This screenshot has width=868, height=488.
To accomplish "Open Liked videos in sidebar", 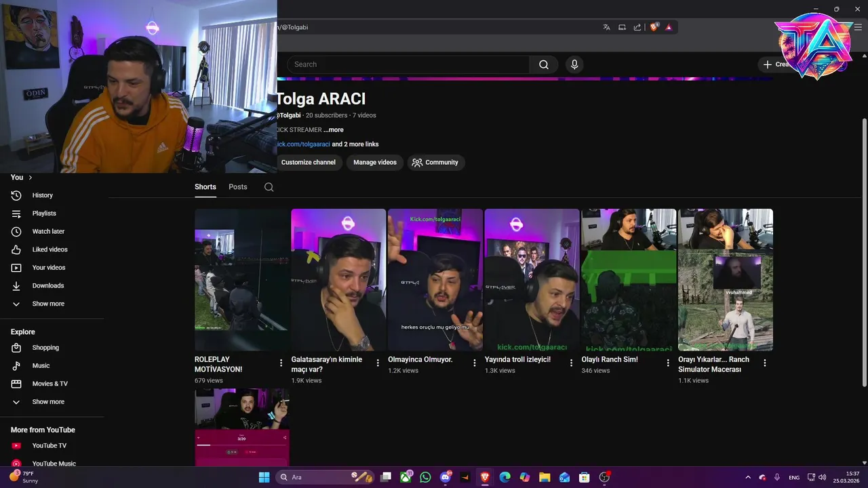I will pyautogui.click(x=50, y=249).
